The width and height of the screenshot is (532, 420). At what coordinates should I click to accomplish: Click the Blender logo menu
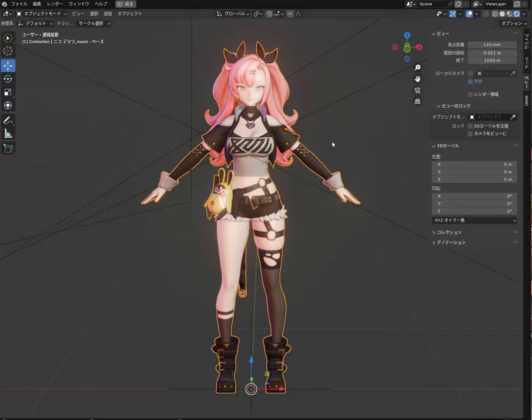(x=4, y=4)
